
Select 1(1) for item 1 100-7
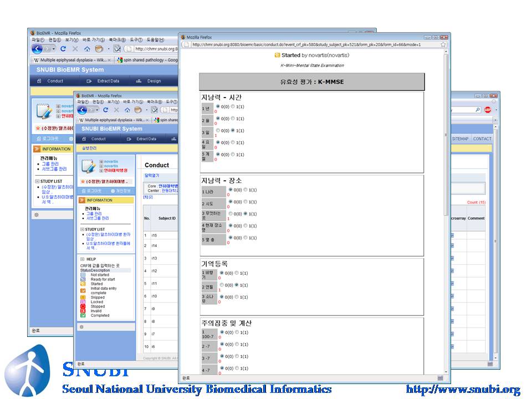click(x=237, y=332)
